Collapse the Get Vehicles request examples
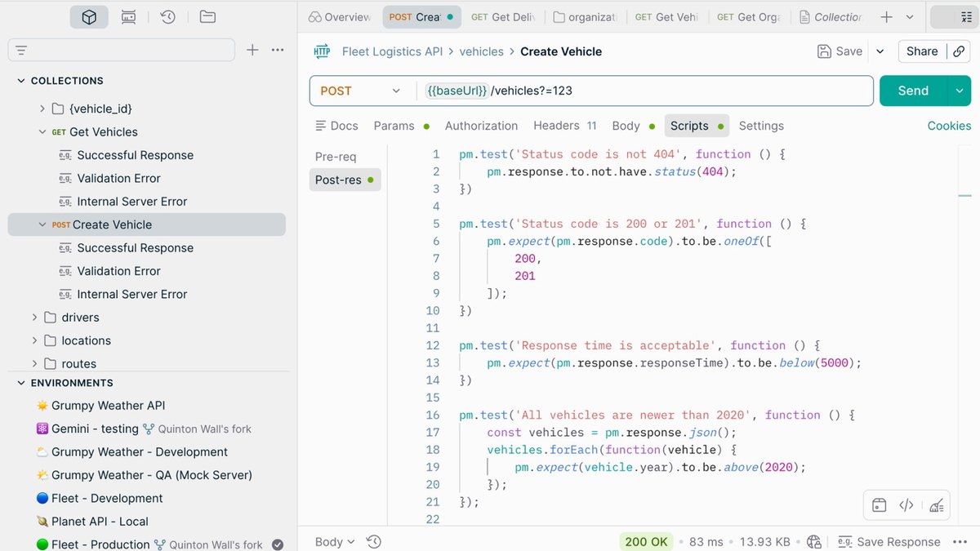Viewport: 980px width, 551px height. click(x=42, y=131)
